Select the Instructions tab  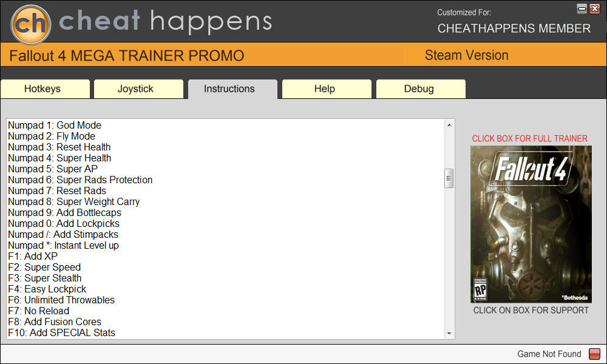pos(229,89)
